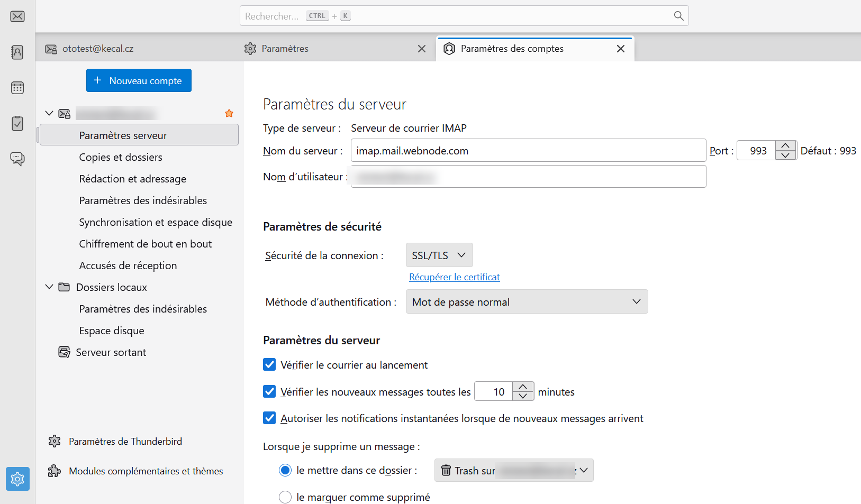861x504 pixels.
Task: Increase check interval minutes with up arrow
Action: pyautogui.click(x=523, y=387)
